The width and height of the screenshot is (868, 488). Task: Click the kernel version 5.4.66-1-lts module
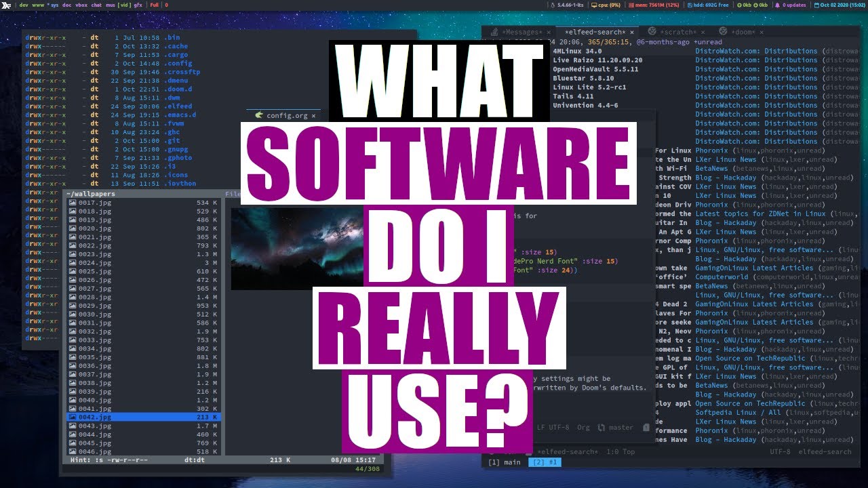[x=567, y=5]
